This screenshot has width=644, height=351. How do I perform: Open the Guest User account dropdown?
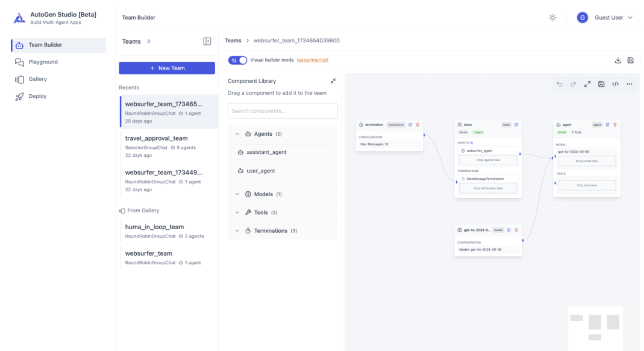pyautogui.click(x=613, y=18)
